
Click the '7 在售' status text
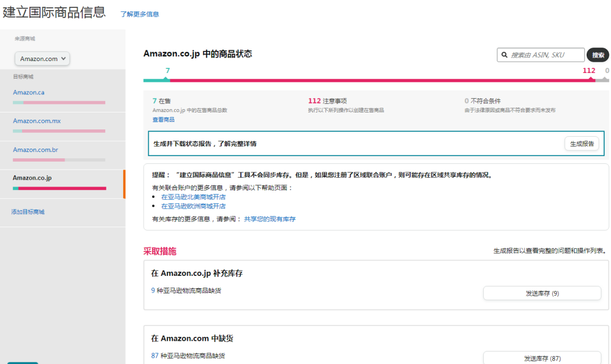pos(161,101)
